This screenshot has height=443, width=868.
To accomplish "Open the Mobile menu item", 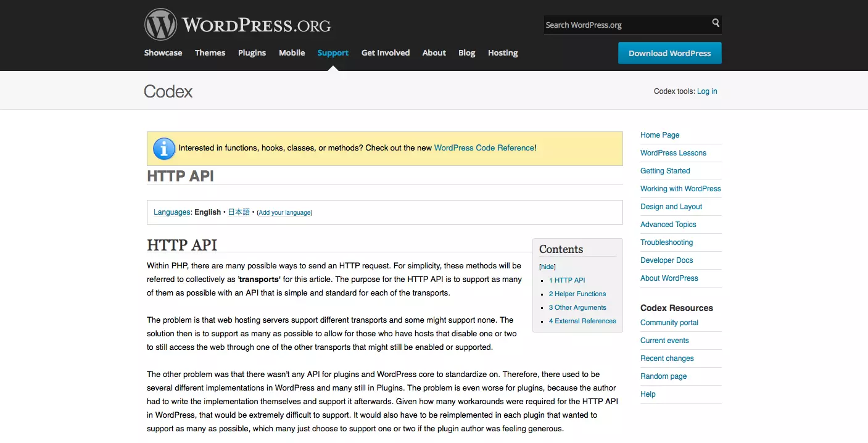I will 292,53.
